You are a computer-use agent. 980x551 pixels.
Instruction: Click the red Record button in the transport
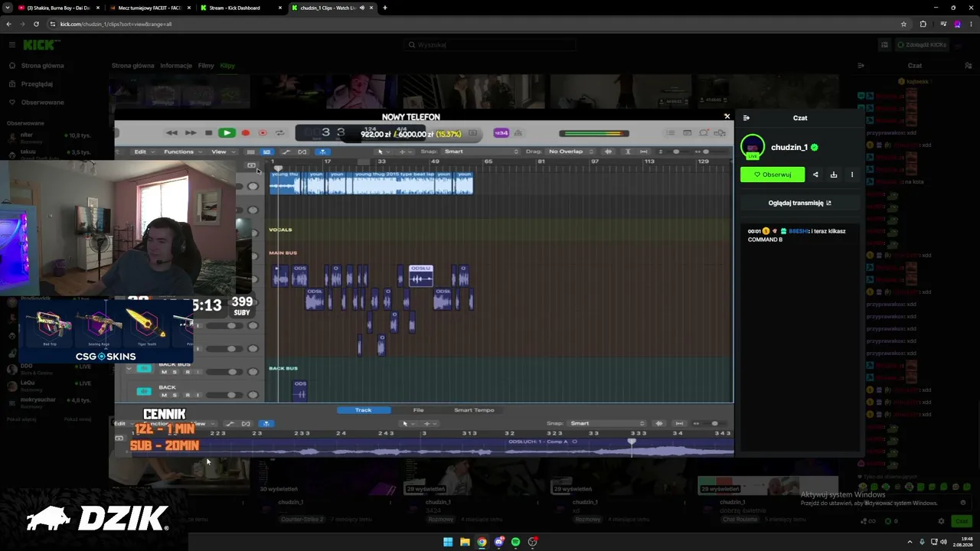pos(245,133)
